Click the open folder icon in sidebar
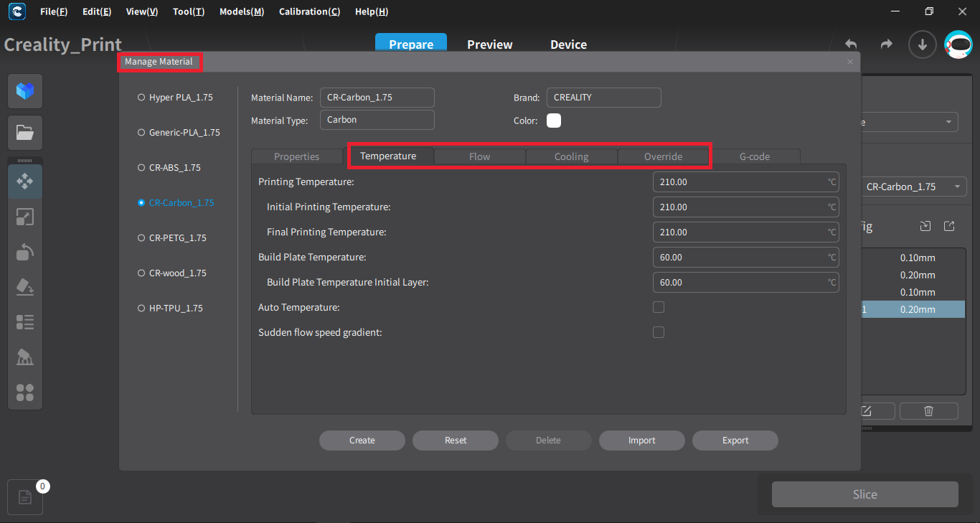This screenshot has height=523, width=980. click(25, 133)
